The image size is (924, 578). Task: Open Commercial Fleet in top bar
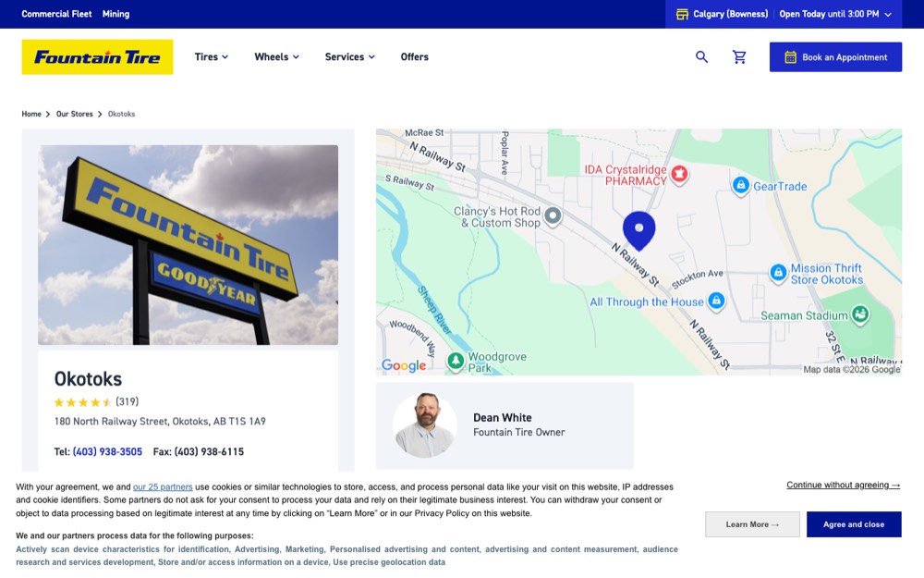coord(56,14)
